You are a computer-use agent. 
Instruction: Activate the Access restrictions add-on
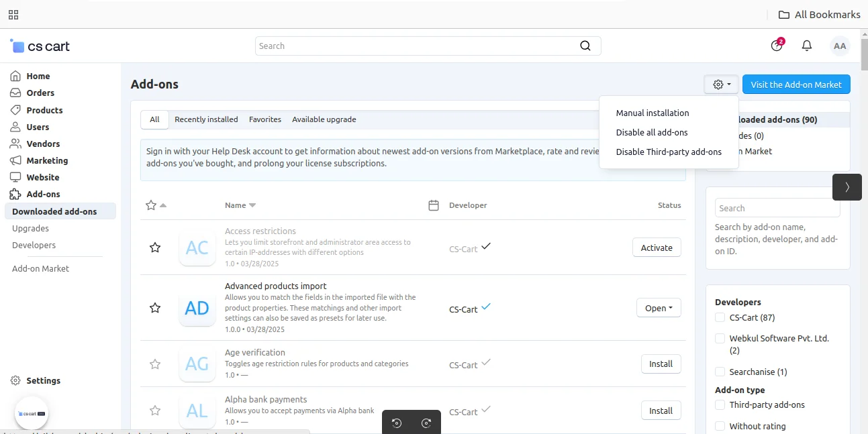click(657, 248)
